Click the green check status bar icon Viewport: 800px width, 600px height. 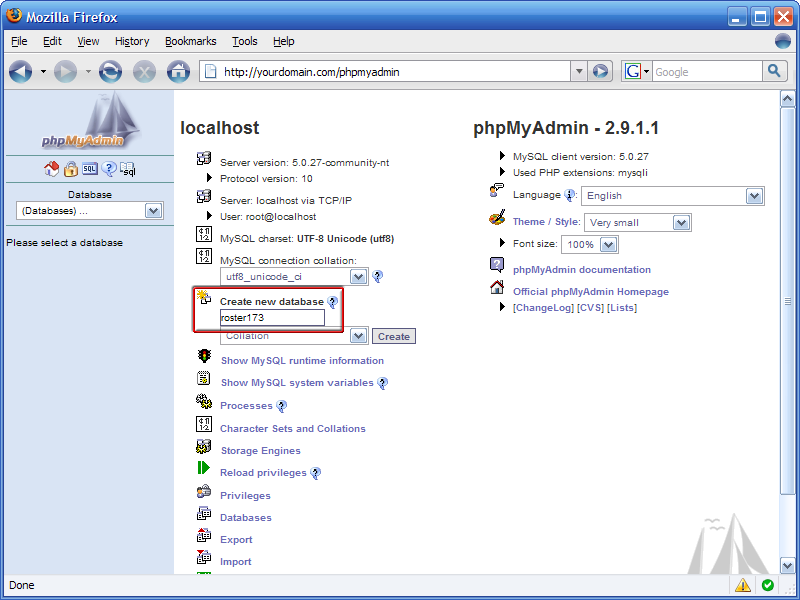click(x=767, y=585)
